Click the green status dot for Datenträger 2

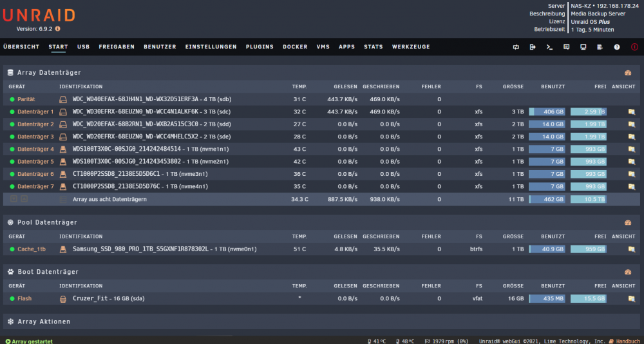12,124
